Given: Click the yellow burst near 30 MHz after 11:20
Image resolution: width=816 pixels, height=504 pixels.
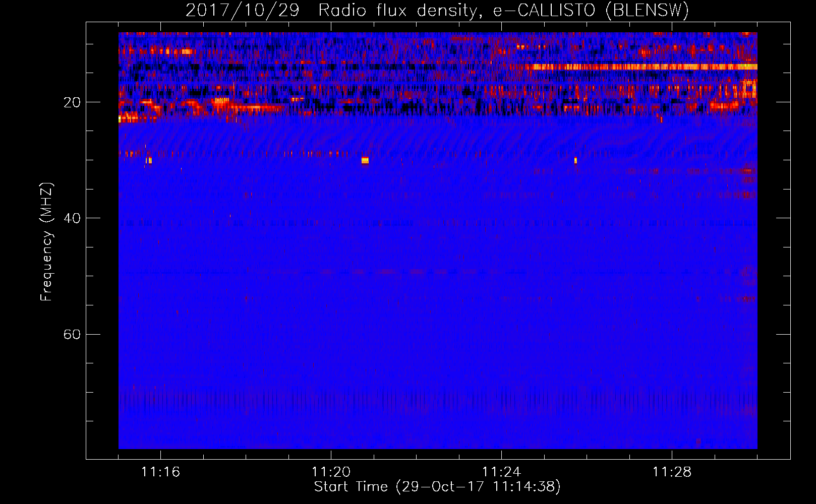Looking at the screenshot, I should [x=365, y=160].
